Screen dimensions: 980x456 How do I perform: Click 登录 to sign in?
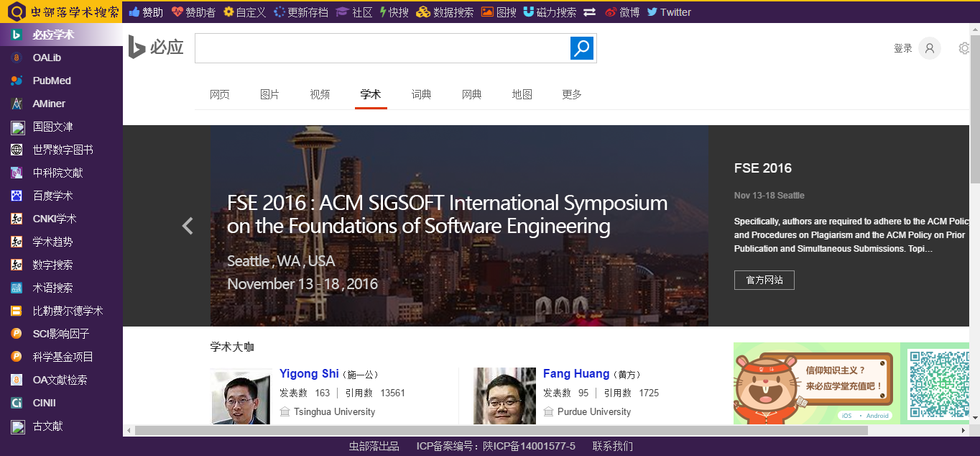pos(903,48)
